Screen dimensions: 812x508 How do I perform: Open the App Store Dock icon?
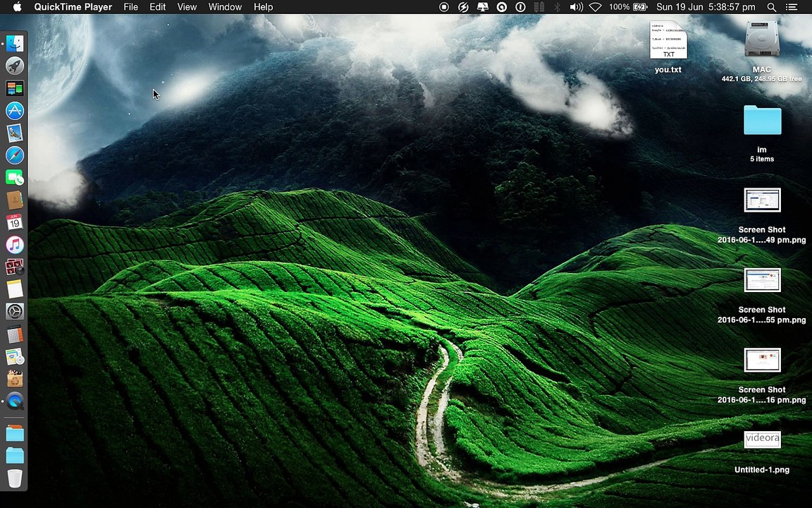[x=15, y=110]
